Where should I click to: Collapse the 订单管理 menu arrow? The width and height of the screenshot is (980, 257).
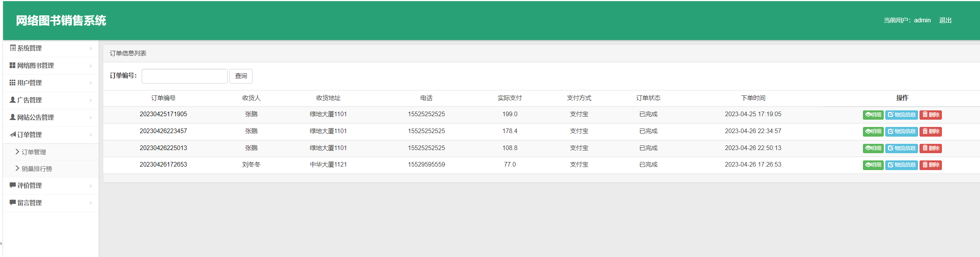91,135
